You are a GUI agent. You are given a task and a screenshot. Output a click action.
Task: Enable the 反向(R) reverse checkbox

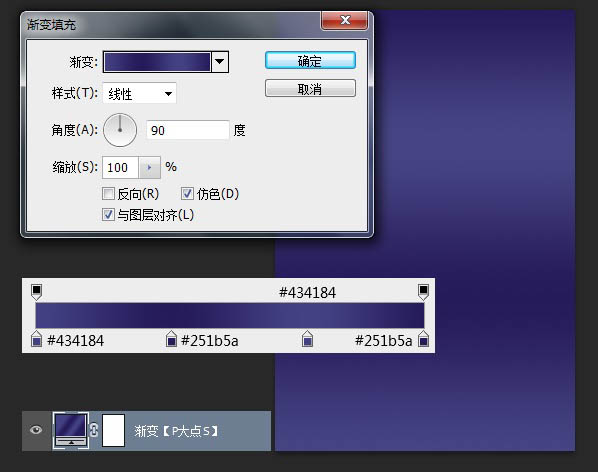coord(108,194)
